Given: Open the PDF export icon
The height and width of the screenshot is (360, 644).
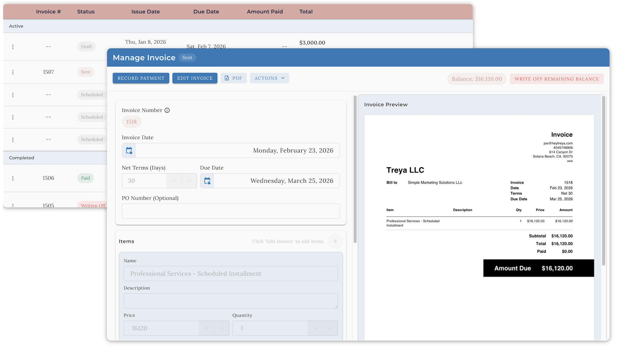Looking at the screenshot, I should (x=233, y=78).
